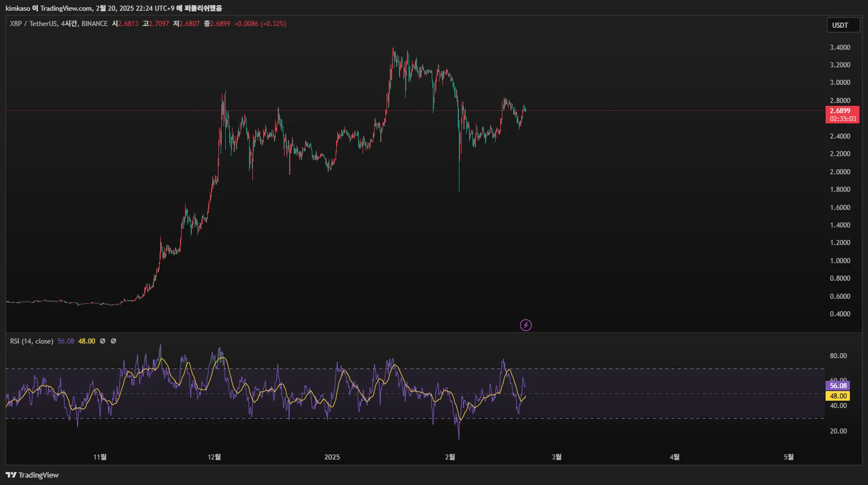
Task: Click the purple 56.08 value in RSI legend
Action: [x=66, y=341]
